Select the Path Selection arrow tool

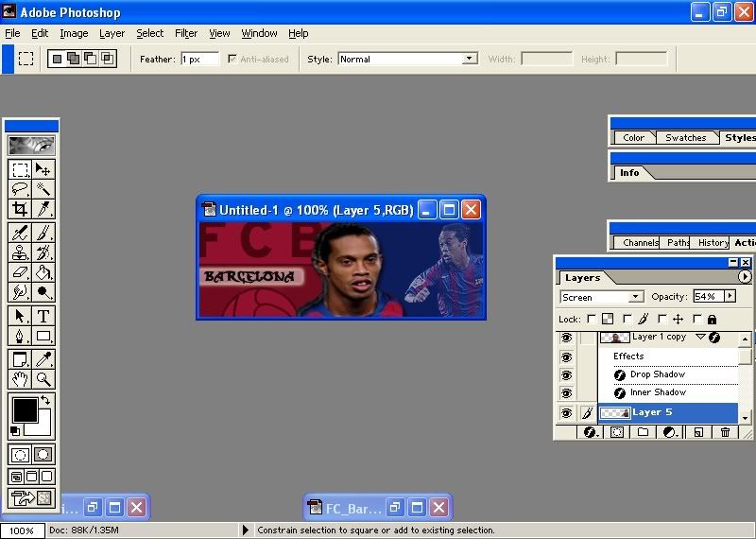tap(20, 316)
